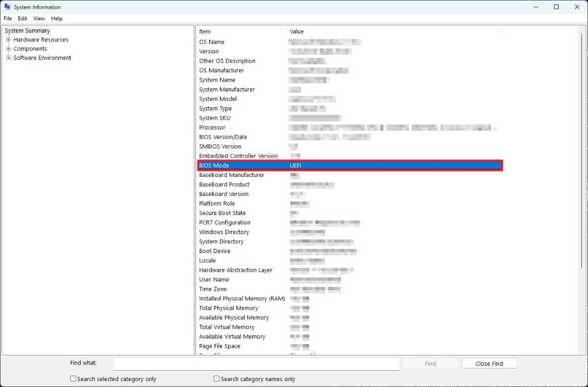Select the BaseBoard Product row
588x387 pixels.
pyautogui.click(x=350, y=185)
